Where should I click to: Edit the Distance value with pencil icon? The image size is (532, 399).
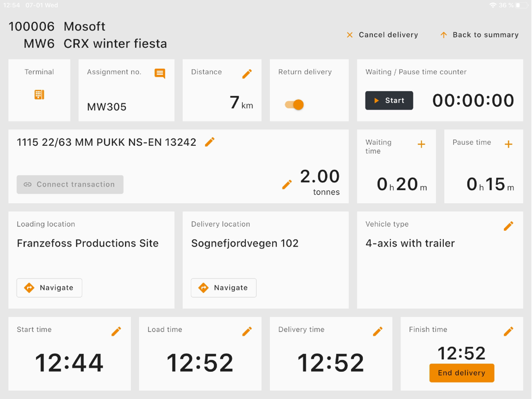point(247,74)
